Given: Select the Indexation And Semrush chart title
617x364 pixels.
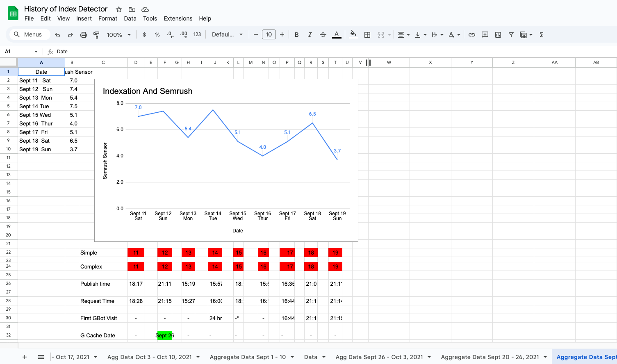Looking at the screenshot, I should pyautogui.click(x=148, y=91).
